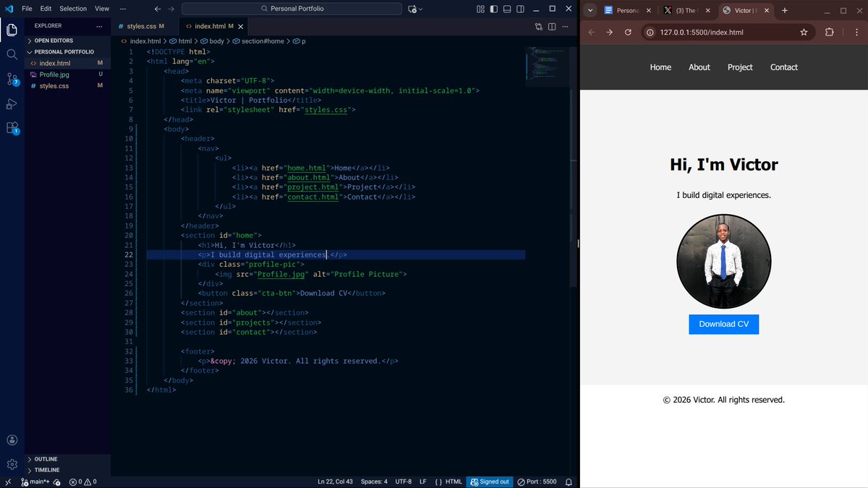Open Source Control view with 7 badge
This screenshot has height=488, width=868.
click(x=12, y=79)
